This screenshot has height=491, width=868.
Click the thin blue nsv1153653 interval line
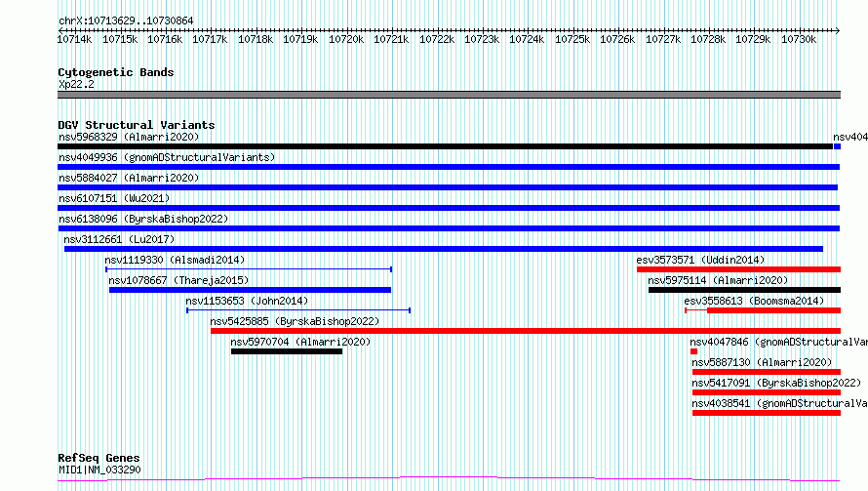298,310
